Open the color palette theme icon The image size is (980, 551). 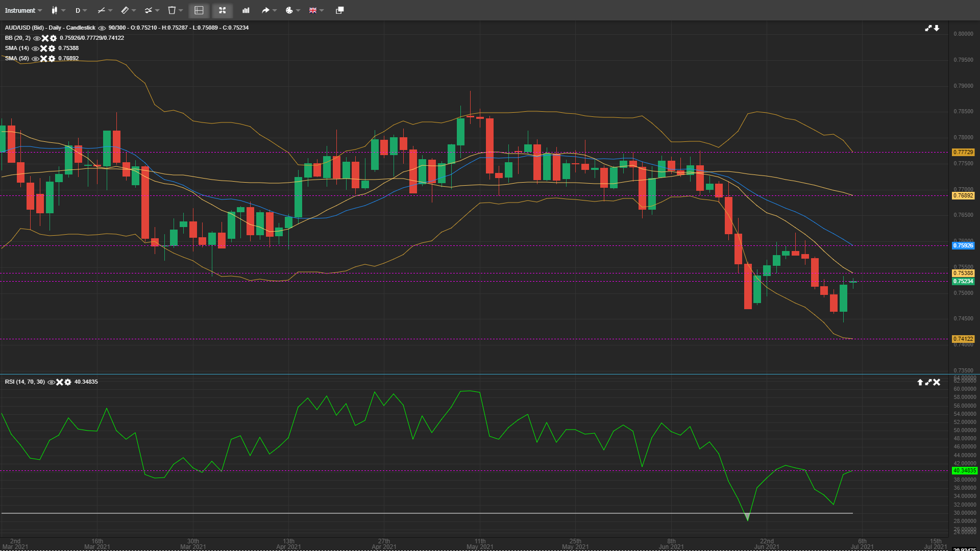tap(289, 10)
